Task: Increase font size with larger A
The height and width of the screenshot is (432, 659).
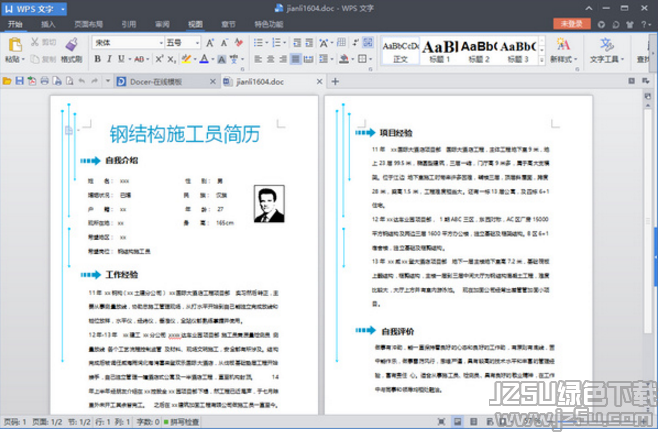Action: (x=210, y=42)
